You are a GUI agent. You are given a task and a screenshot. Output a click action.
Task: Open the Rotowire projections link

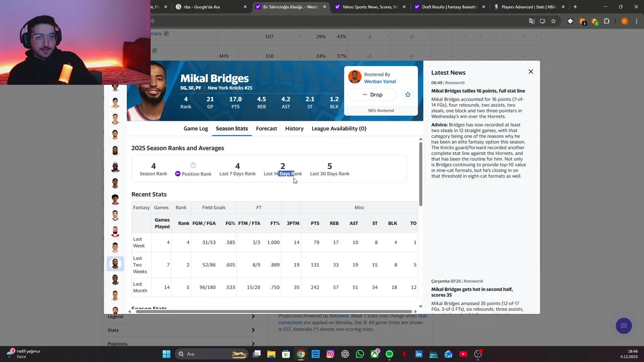click(338, 316)
